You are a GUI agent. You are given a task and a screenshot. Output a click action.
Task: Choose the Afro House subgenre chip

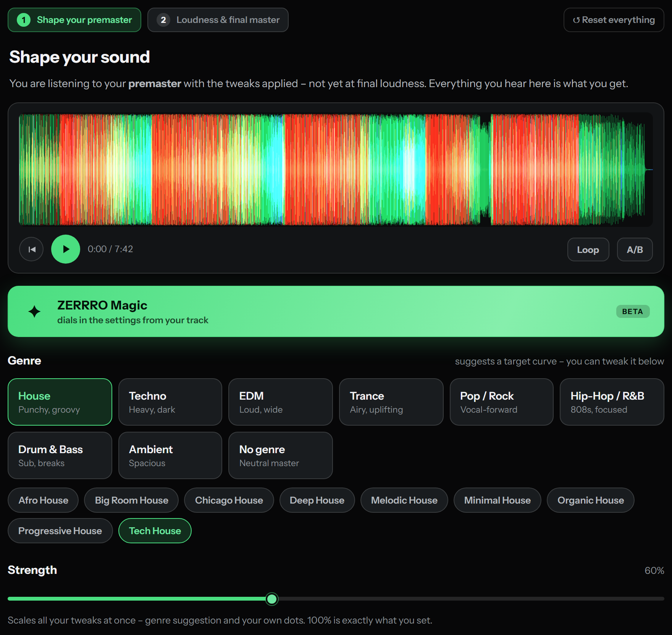43,500
